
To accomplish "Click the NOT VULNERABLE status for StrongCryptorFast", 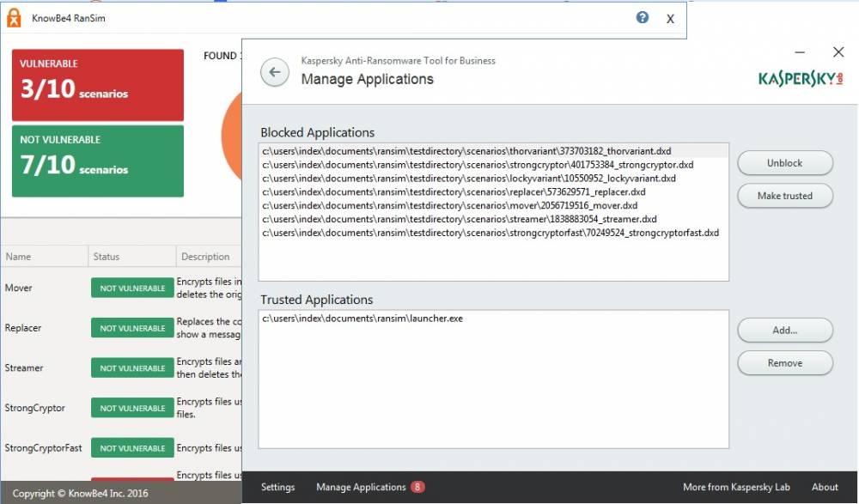I will [x=132, y=448].
